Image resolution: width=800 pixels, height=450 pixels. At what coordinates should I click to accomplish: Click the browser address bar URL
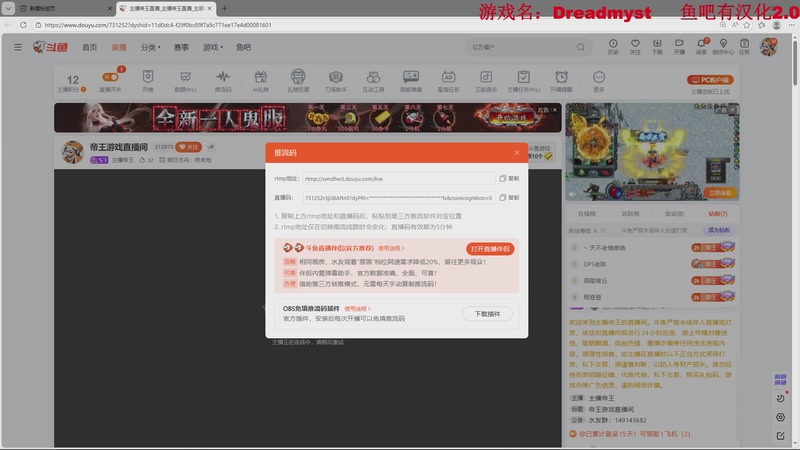158,25
